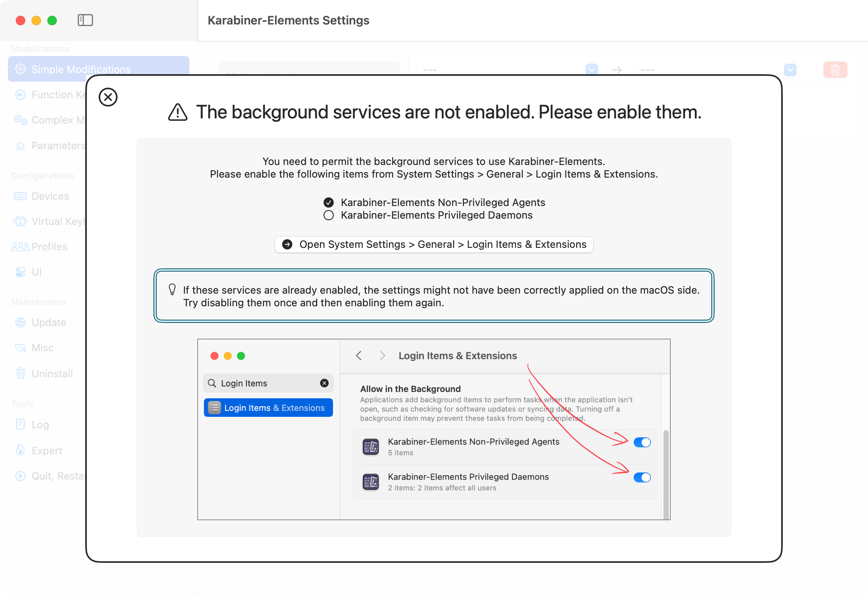The height and width of the screenshot is (596, 868).
Task: Click the 'Karabiner-Elements Settings' window title
Action: click(x=288, y=20)
